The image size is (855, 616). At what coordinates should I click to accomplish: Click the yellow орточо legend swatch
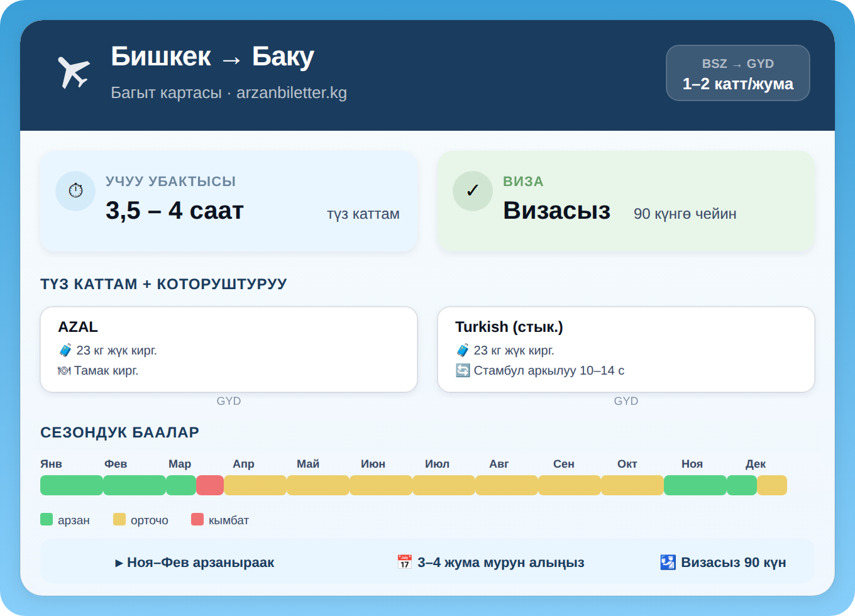point(119,519)
